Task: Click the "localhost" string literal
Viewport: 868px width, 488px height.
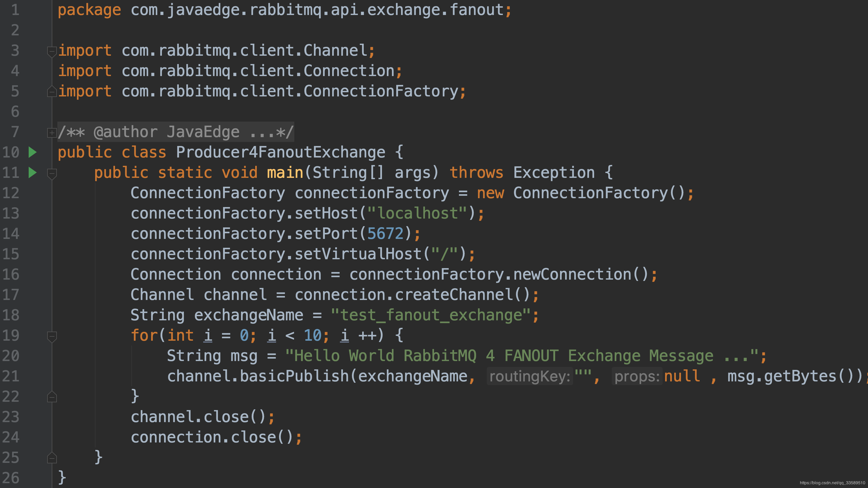Action: coord(417,213)
